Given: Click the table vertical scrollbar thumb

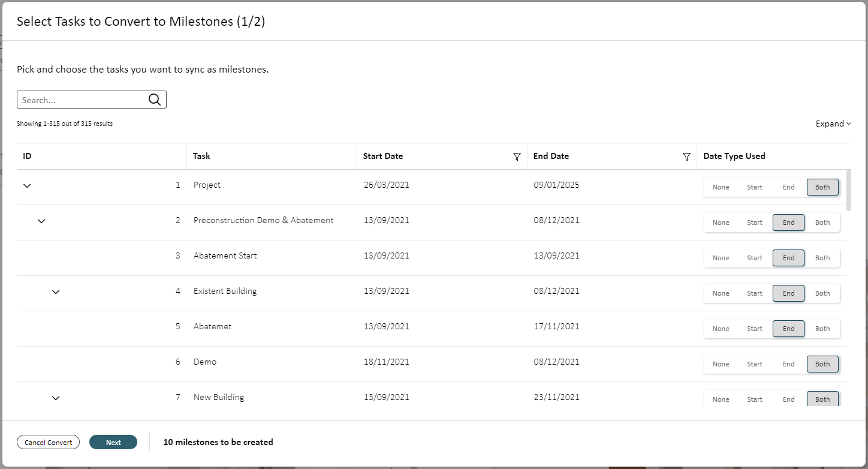Looking at the screenshot, I should point(848,190).
